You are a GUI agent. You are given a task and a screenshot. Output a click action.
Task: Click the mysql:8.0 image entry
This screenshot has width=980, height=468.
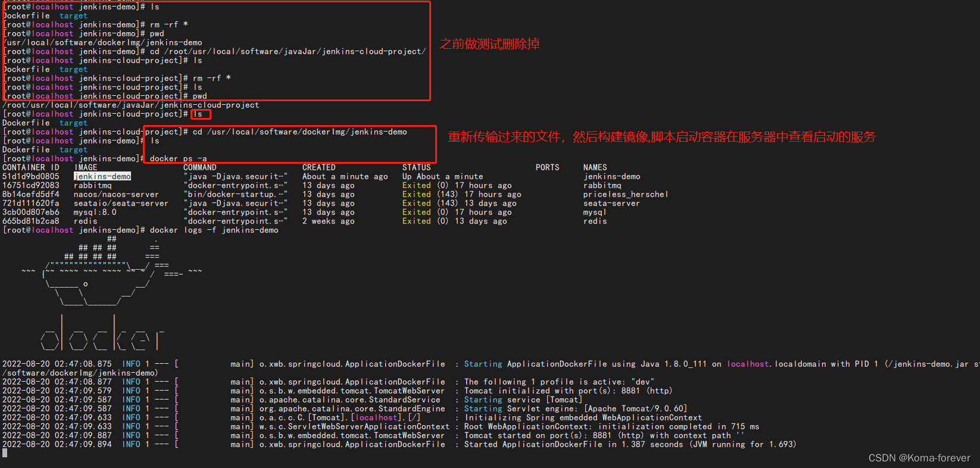[95, 212]
